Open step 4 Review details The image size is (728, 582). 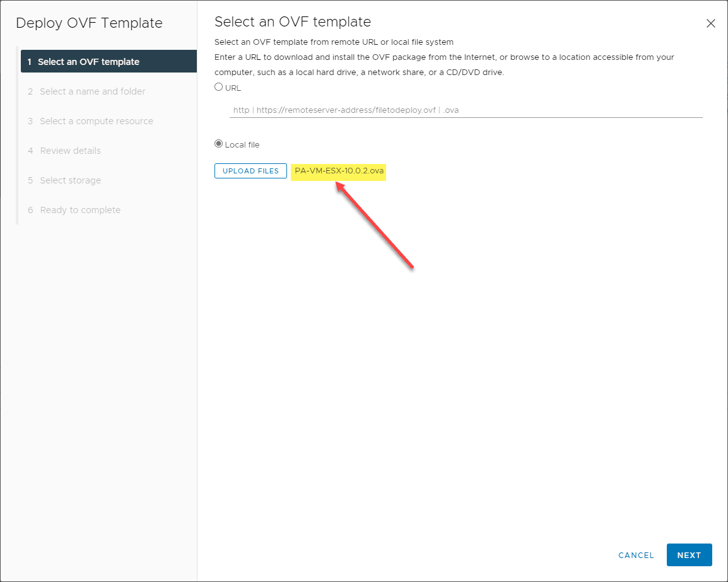click(x=70, y=151)
